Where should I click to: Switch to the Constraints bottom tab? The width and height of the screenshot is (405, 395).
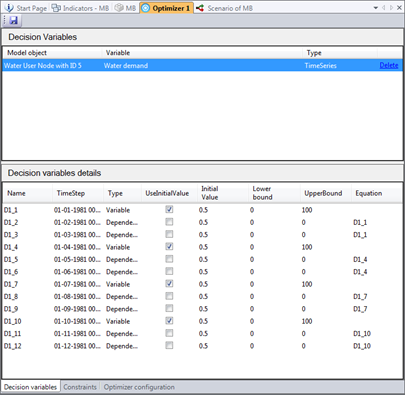(x=80, y=387)
